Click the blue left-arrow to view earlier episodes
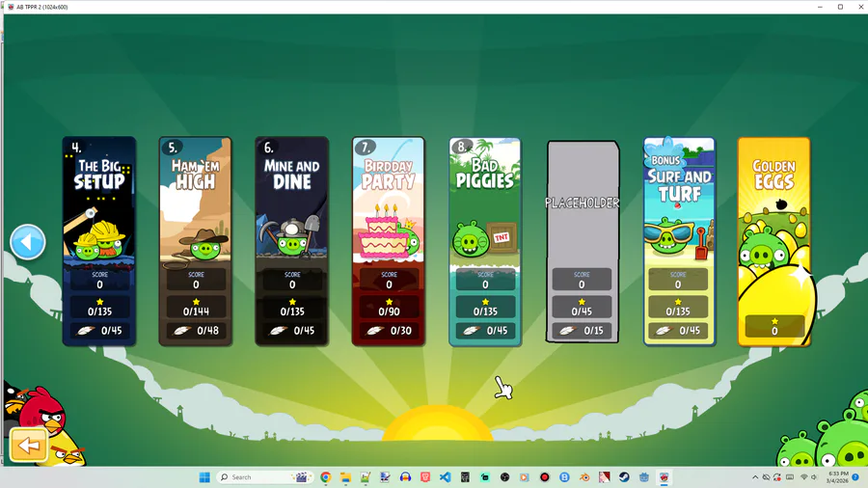The height and width of the screenshot is (488, 868). point(28,242)
